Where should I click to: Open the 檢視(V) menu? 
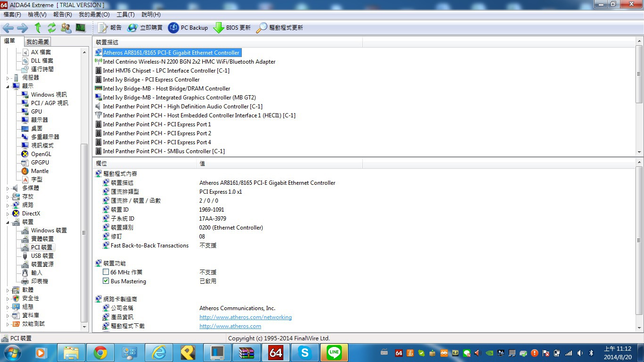37,15
